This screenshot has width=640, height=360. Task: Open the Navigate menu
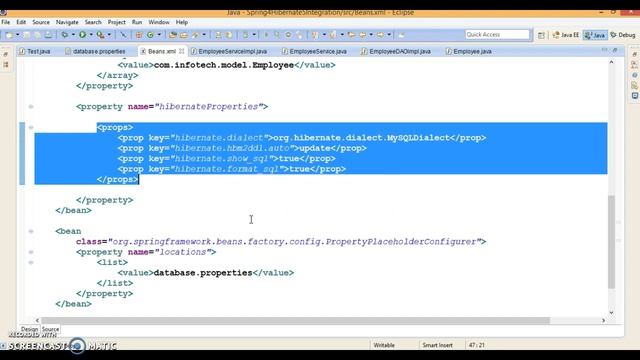pos(67,22)
